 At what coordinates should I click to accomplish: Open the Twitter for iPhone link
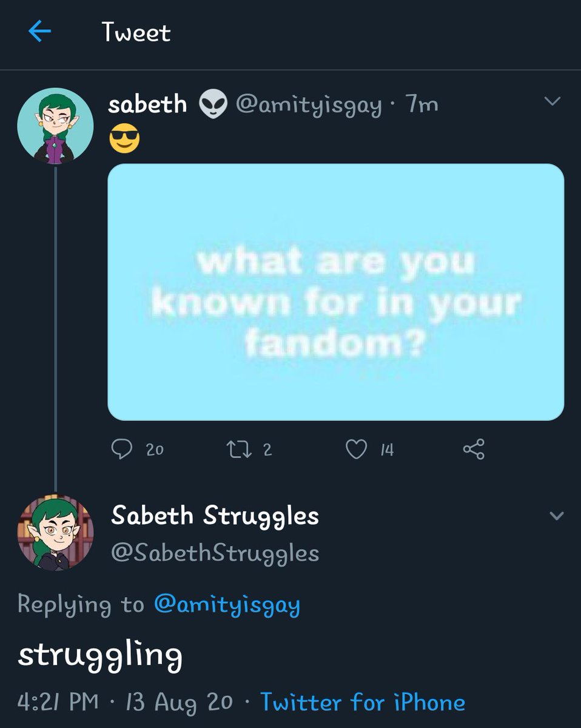363,702
